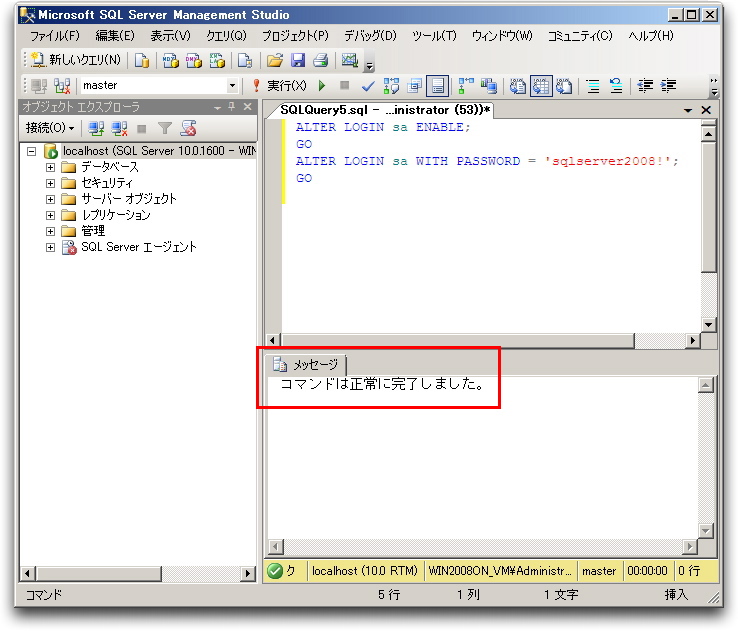Click the green Debug play icon
Screen dimensions: 738x631
tap(322, 86)
